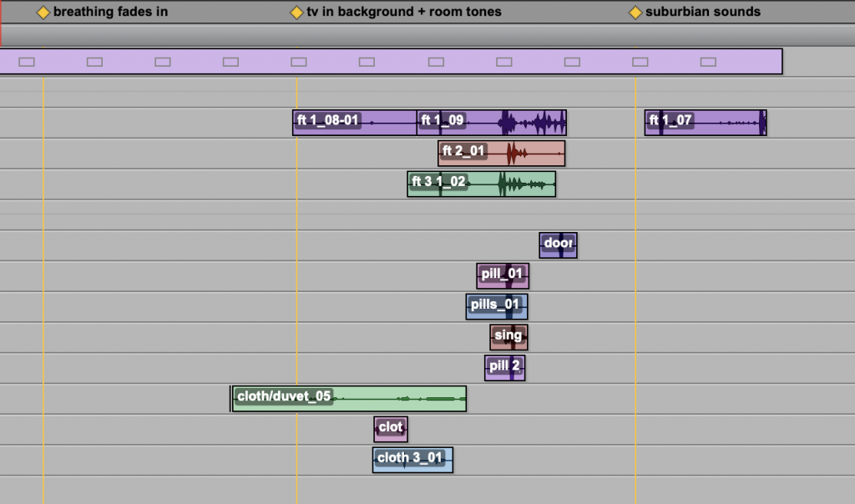
Task: Select the ft 3 1_02 green clip
Action: pyautogui.click(x=482, y=184)
